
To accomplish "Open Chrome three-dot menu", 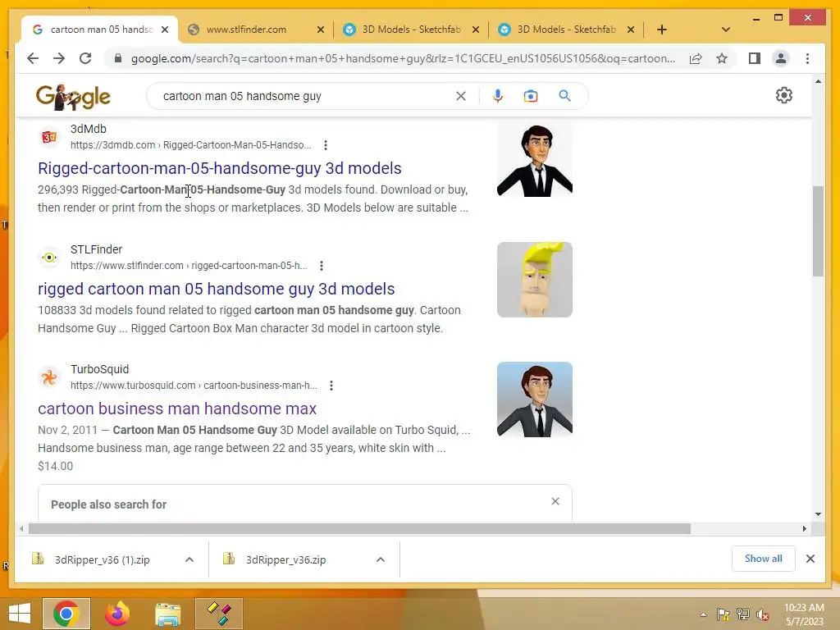I will click(807, 58).
